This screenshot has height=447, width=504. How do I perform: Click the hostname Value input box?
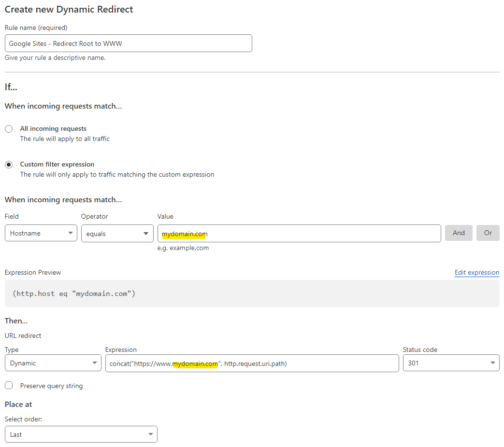[x=299, y=234]
